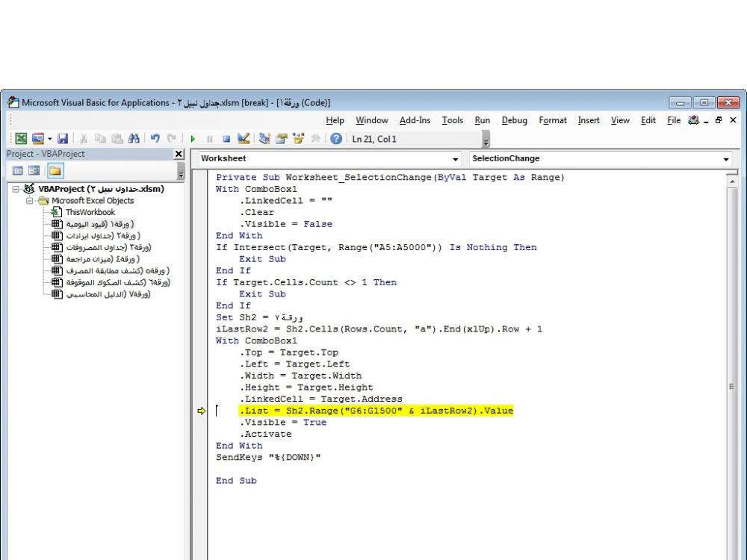
Task: Toggle Folders view in Project pane
Action: click(55, 170)
